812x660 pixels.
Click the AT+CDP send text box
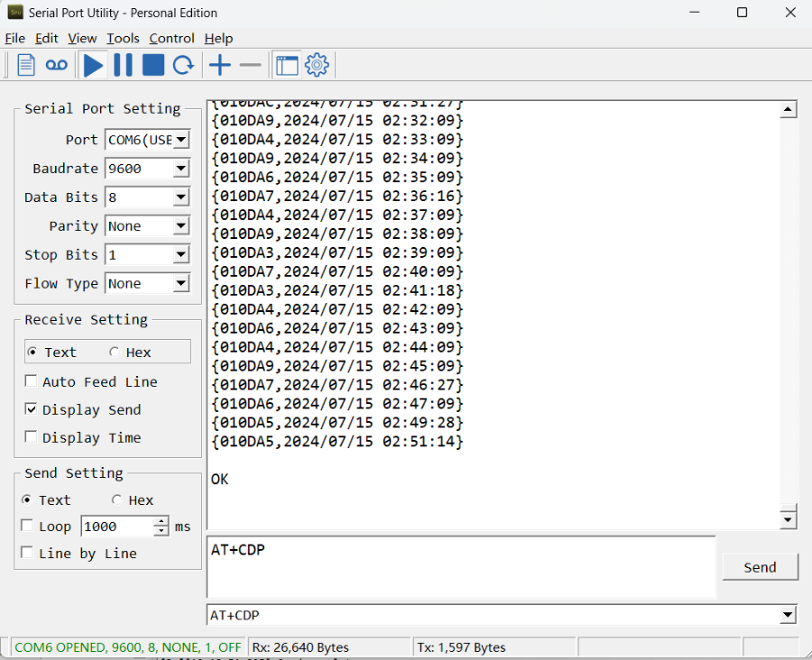pyautogui.click(x=461, y=567)
